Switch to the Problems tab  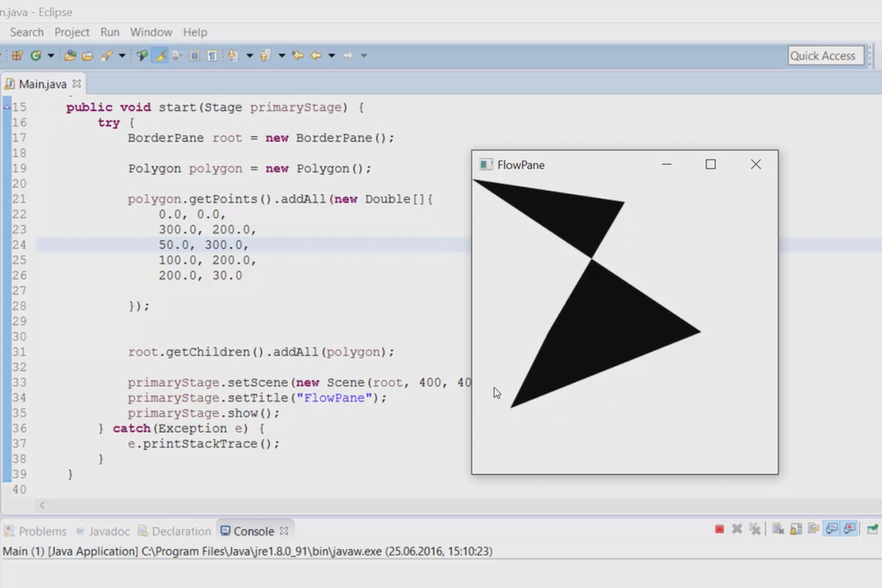coord(35,531)
